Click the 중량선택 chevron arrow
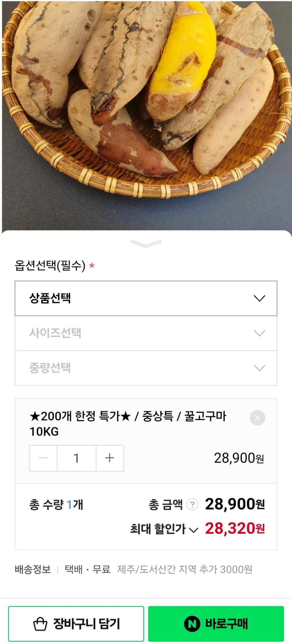Screen dimensions: 292x644 pyautogui.click(x=259, y=368)
